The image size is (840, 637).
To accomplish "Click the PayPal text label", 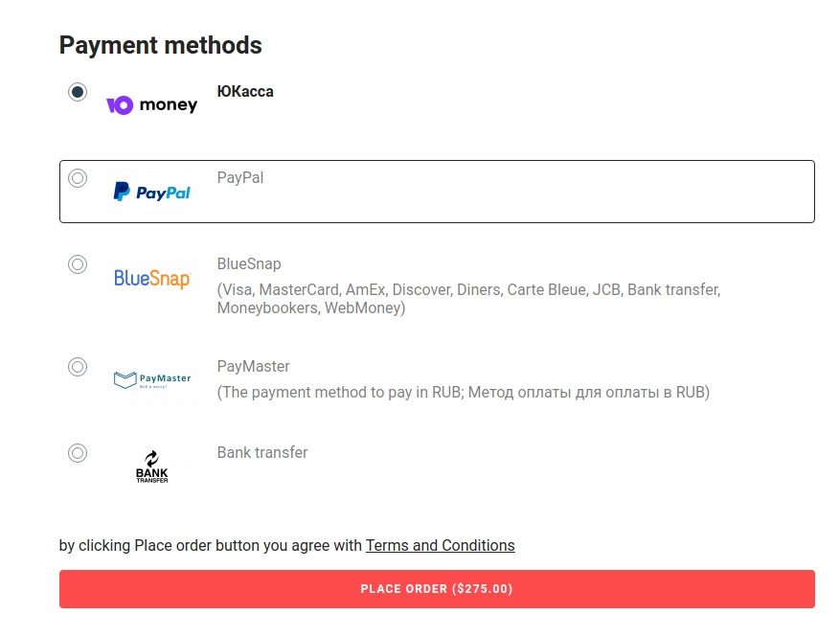I will [x=240, y=178].
